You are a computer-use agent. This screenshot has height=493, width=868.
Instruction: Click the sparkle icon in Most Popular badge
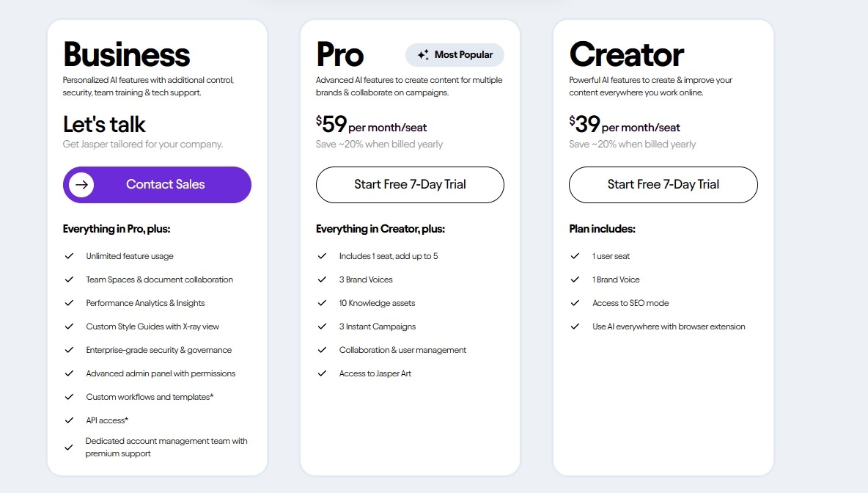click(423, 55)
